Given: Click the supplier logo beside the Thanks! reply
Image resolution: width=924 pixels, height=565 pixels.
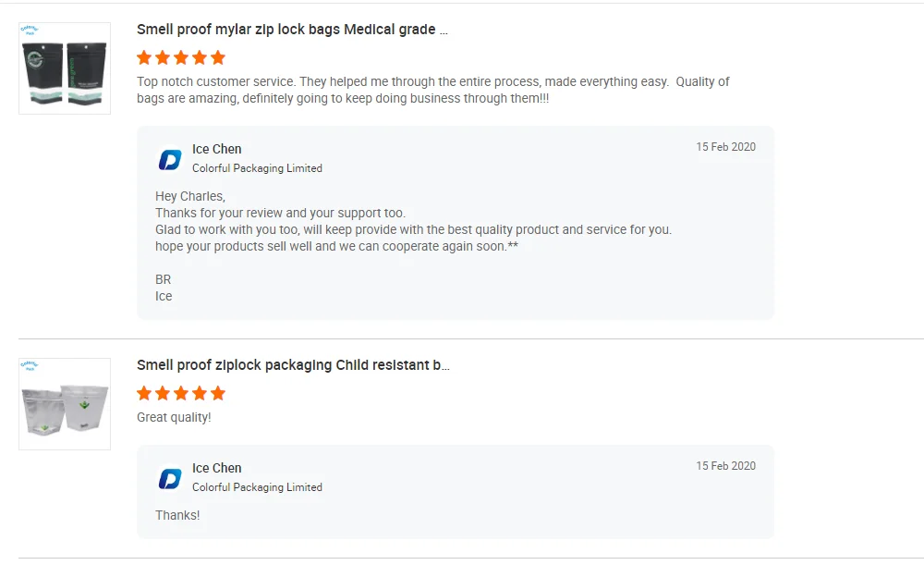Looking at the screenshot, I should point(170,479).
